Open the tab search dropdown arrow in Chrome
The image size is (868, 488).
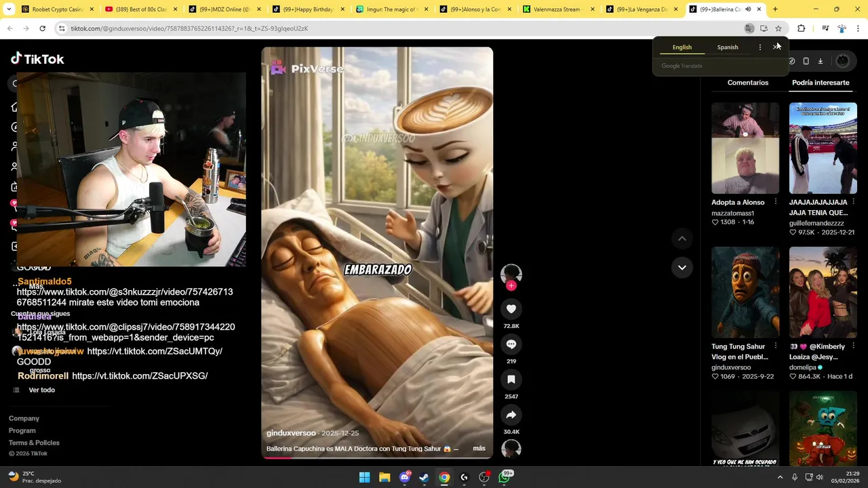(9, 9)
